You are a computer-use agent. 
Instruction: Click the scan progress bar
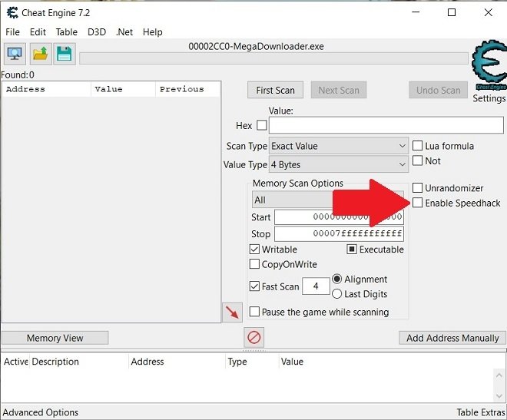click(274, 58)
